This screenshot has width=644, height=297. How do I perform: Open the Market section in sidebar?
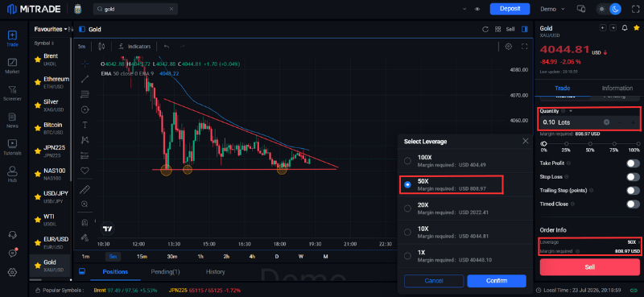tap(12, 66)
